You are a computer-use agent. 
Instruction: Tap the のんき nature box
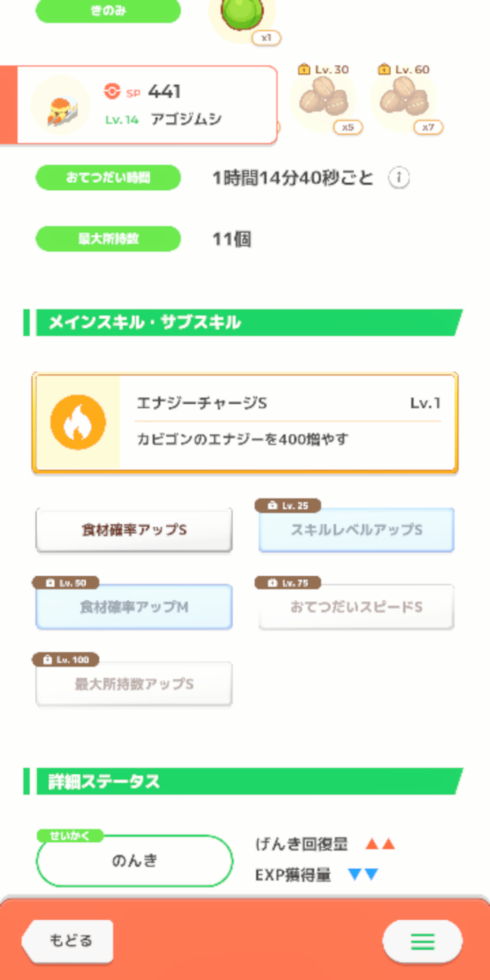click(x=134, y=860)
